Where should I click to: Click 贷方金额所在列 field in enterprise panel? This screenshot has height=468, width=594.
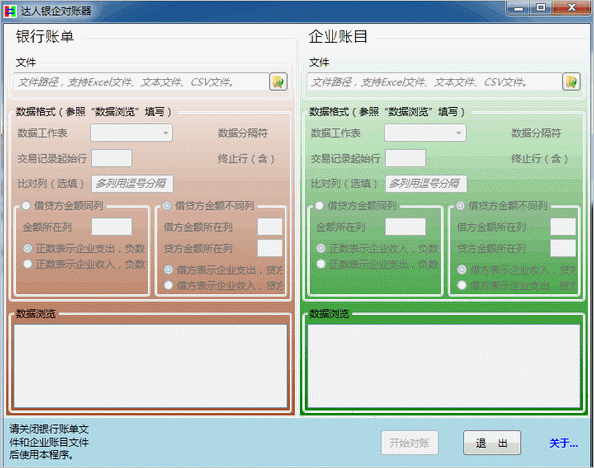563,248
